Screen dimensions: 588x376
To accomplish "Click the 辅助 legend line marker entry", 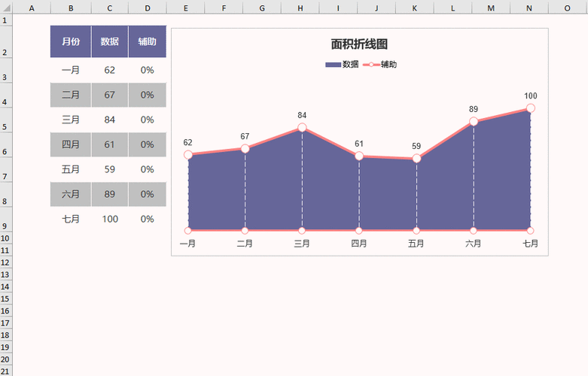I will [x=372, y=65].
